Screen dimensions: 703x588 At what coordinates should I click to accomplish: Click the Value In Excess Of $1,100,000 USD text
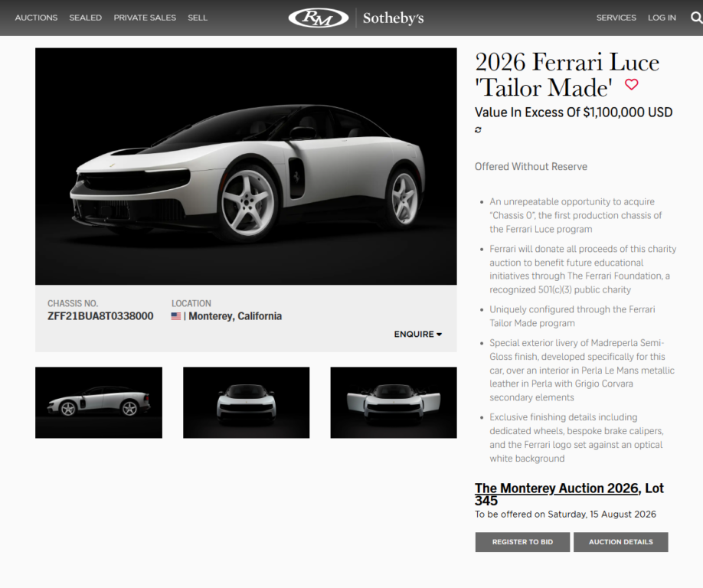[x=574, y=112]
